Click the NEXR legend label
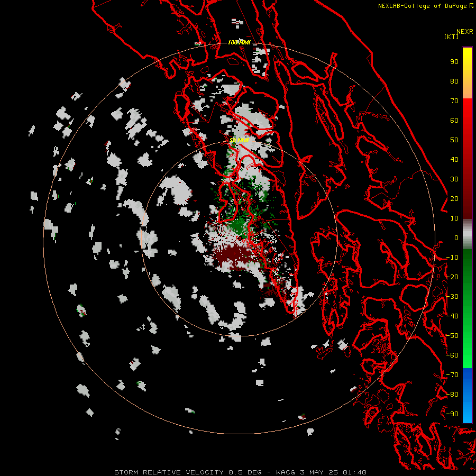Viewport: 476px width, 476px height. coord(464,32)
